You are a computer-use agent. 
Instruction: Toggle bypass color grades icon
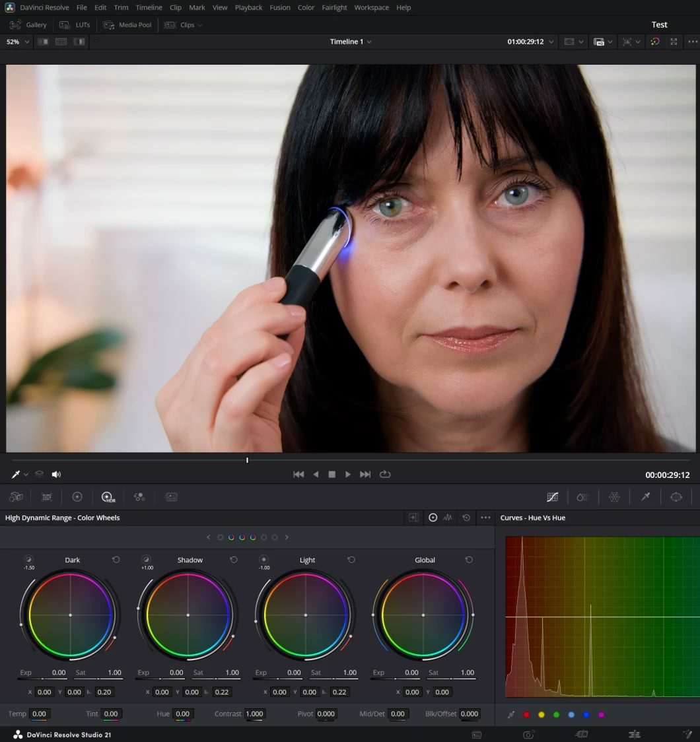tap(655, 42)
